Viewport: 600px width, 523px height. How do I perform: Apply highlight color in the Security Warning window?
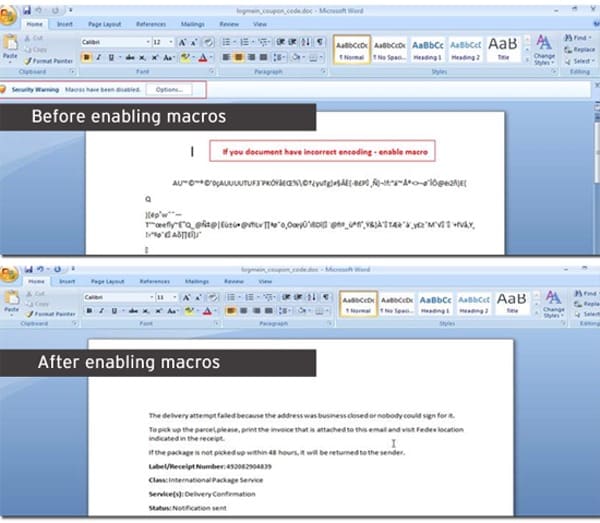point(185,58)
